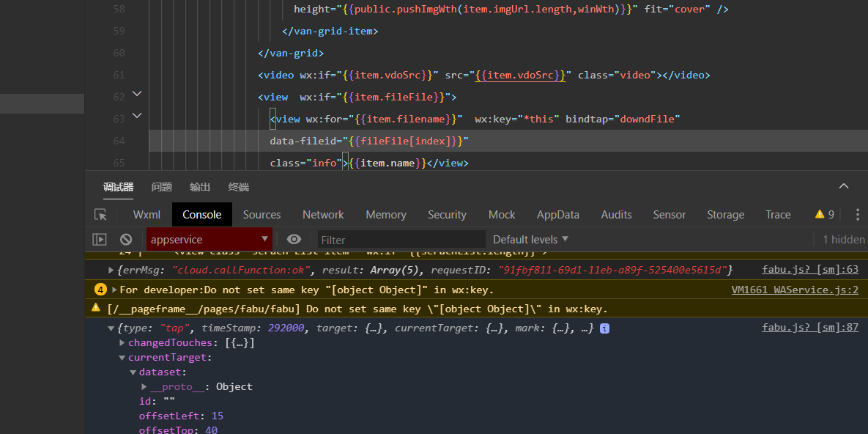This screenshot has height=434, width=868.
Task: Click the yellow 4 repeat-count badge
Action: 101,290
